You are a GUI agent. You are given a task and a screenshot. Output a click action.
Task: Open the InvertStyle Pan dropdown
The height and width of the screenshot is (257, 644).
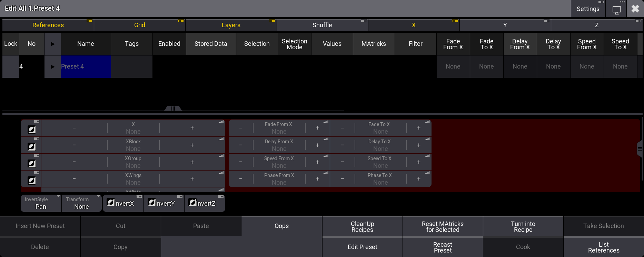click(x=41, y=203)
